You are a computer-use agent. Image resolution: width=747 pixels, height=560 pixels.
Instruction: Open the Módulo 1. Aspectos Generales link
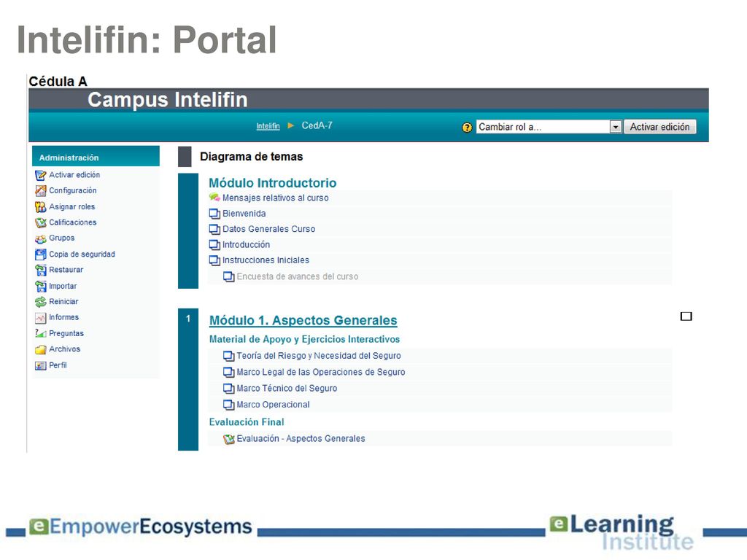303,321
